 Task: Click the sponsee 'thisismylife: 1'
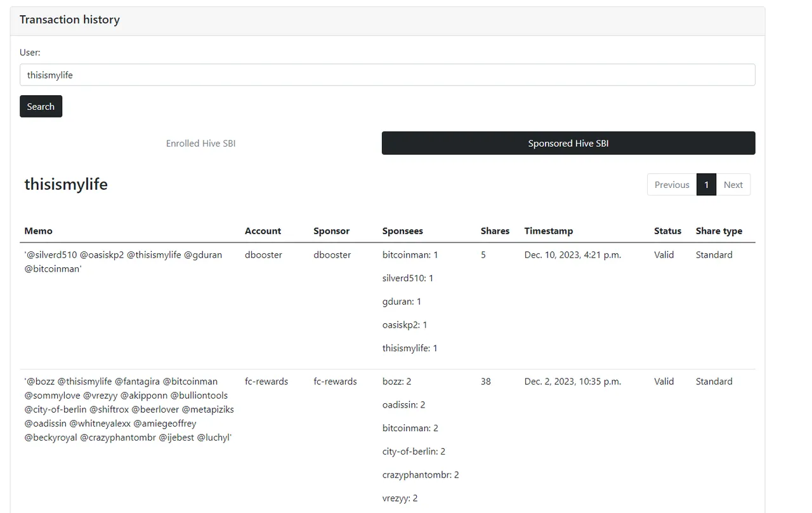coord(410,348)
